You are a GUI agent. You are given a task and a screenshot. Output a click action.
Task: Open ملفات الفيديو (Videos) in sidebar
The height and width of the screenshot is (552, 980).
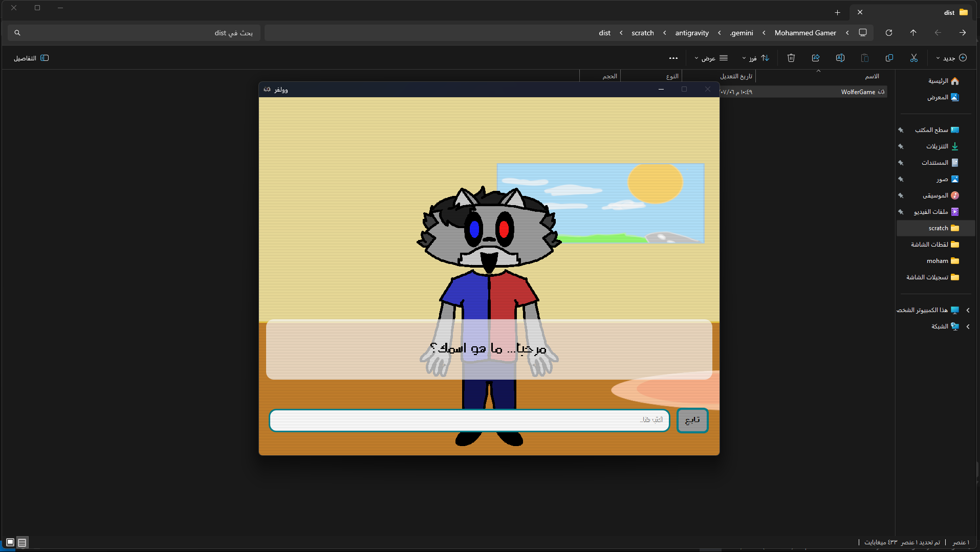pyautogui.click(x=936, y=212)
